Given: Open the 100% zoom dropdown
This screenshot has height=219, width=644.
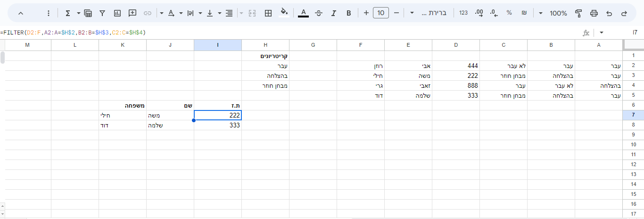Looking at the screenshot, I should (x=553, y=13).
